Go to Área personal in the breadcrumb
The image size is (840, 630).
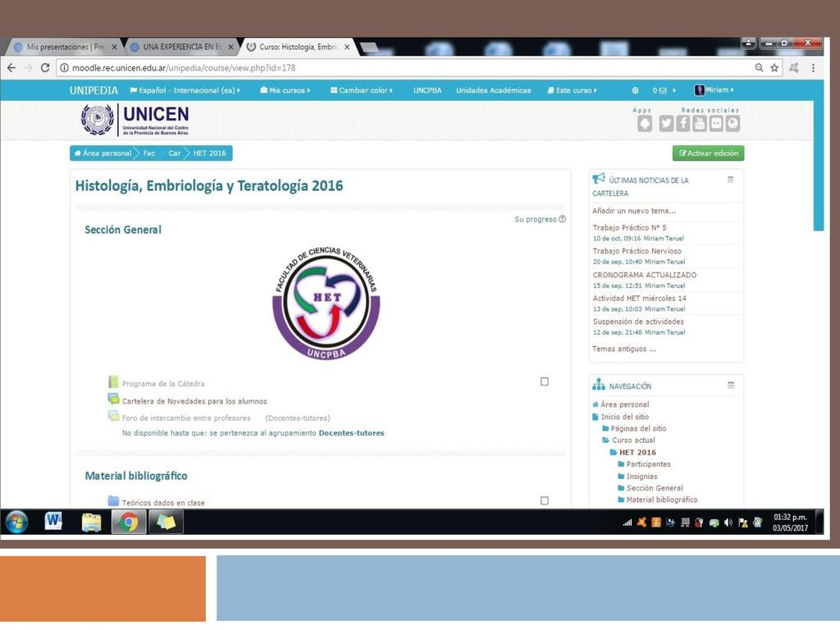(103, 153)
